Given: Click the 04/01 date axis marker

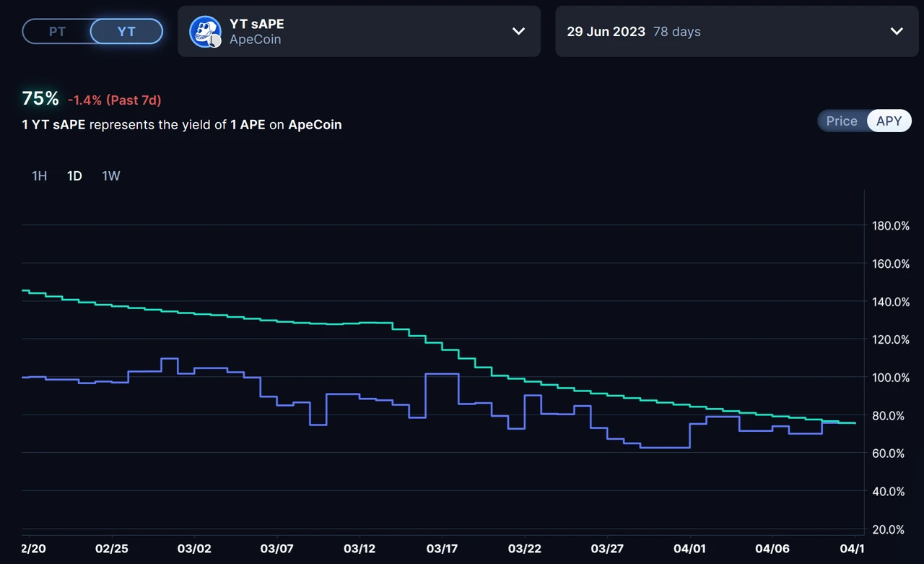Looking at the screenshot, I should [689, 549].
